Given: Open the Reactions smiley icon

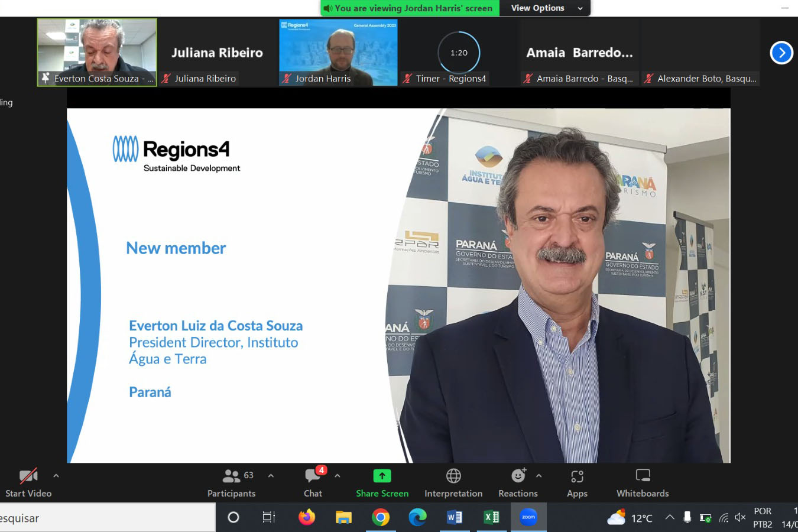Looking at the screenshot, I should (518, 476).
